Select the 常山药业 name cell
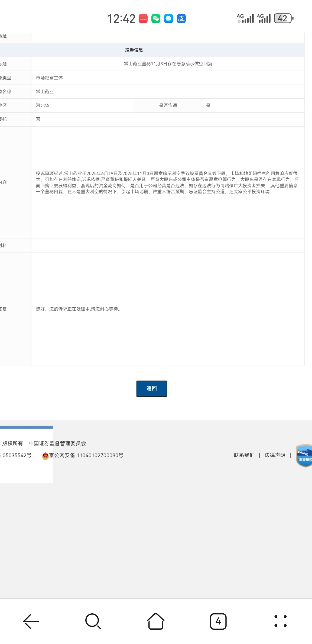 [168, 92]
